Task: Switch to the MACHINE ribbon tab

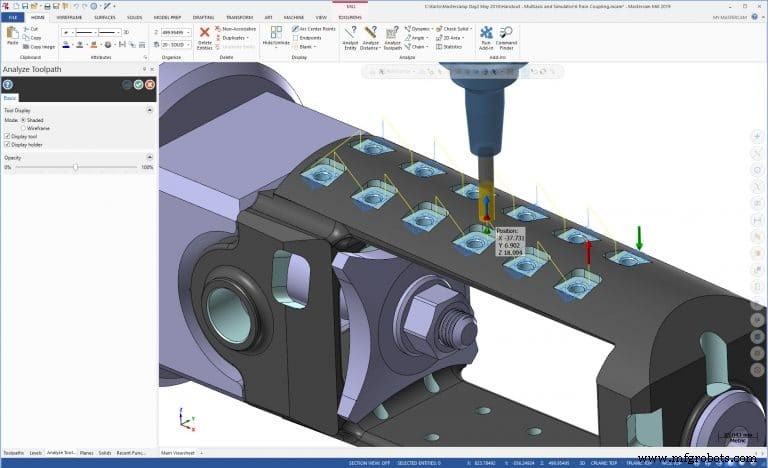Action: click(294, 17)
